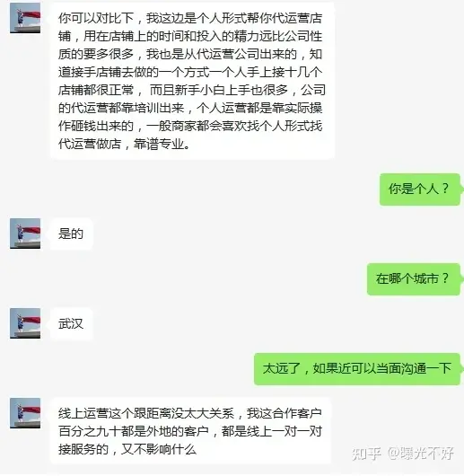Image resolution: width=464 pixels, height=476 pixels.
Task: Click the white bubble saying 是的
Action: (71, 234)
